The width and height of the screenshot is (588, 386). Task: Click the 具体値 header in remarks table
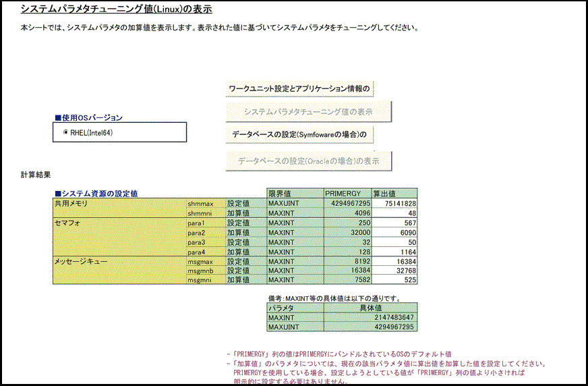(x=370, y=308)
